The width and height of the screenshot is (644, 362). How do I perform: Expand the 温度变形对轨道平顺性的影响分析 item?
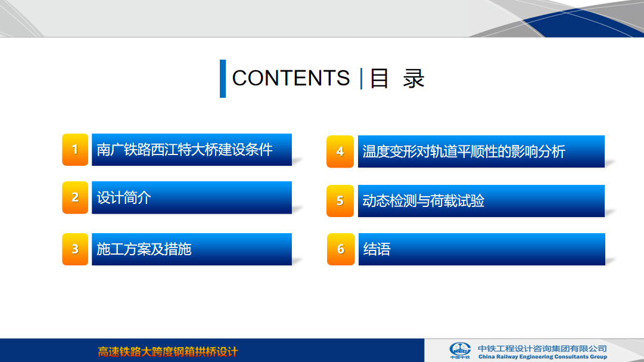(x=481, y=151)
